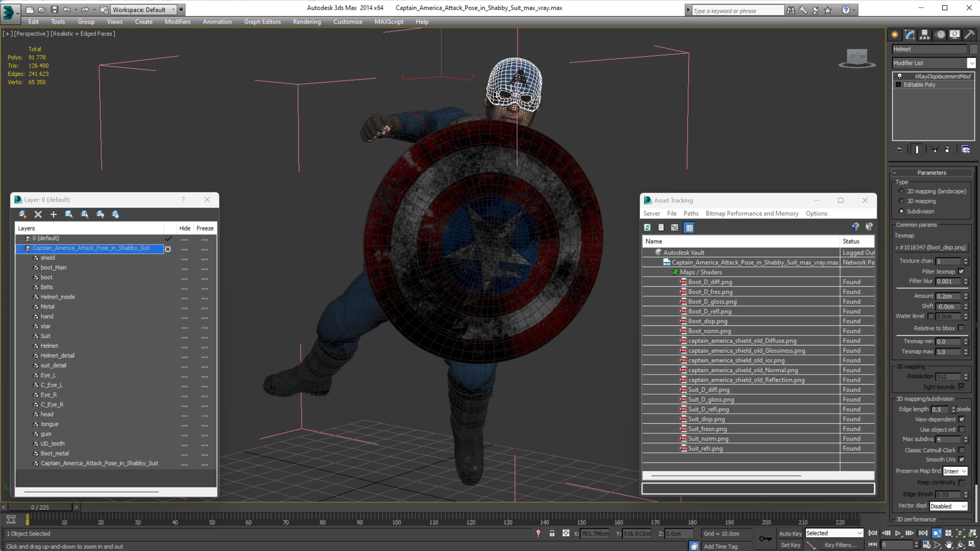Toggle the Smooth UVs checkbox

pyautogui.click(x=962, y=459)
